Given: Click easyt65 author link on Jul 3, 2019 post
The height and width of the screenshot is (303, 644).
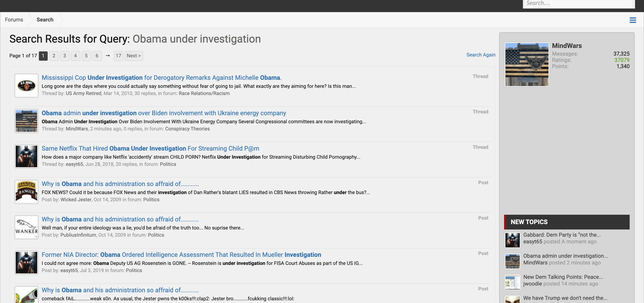Looking at the screenshot, I should (69, 271).
